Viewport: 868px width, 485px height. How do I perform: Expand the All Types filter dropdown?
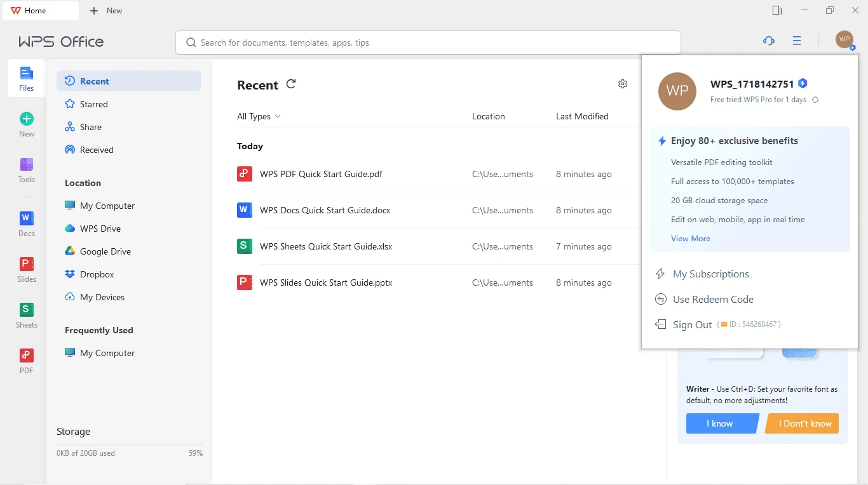[259, 116]
